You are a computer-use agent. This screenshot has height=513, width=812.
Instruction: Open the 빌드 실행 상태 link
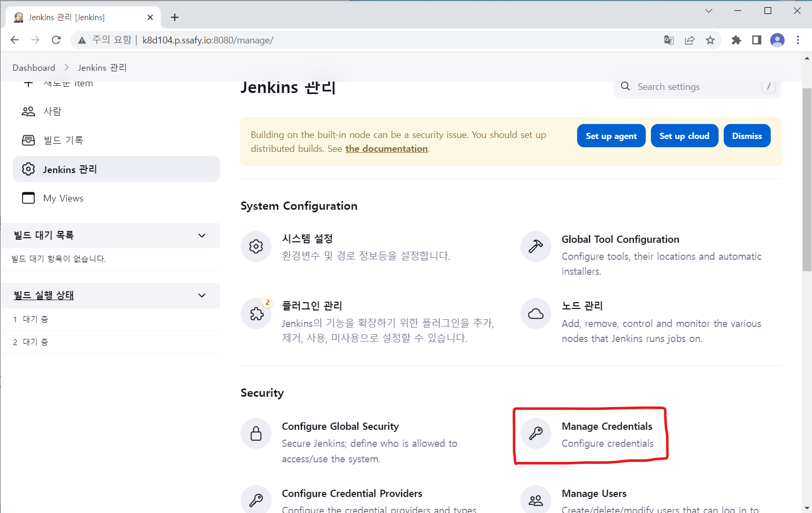click(44, 295)
